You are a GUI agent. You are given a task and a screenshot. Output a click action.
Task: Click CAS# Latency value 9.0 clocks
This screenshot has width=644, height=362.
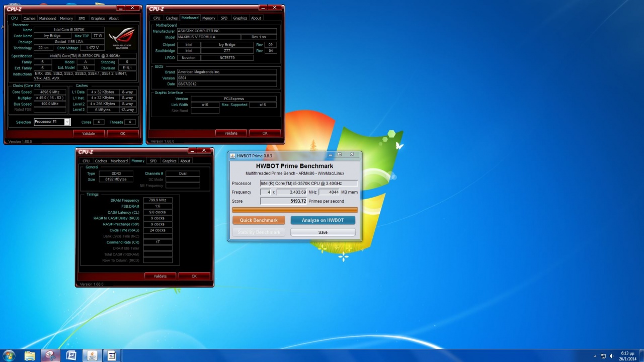pyautogui.click(x=157, y=212)
